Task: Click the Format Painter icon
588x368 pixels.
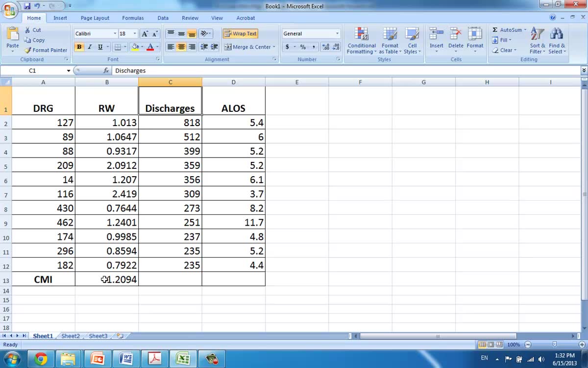Action: (x=28, y=50)
